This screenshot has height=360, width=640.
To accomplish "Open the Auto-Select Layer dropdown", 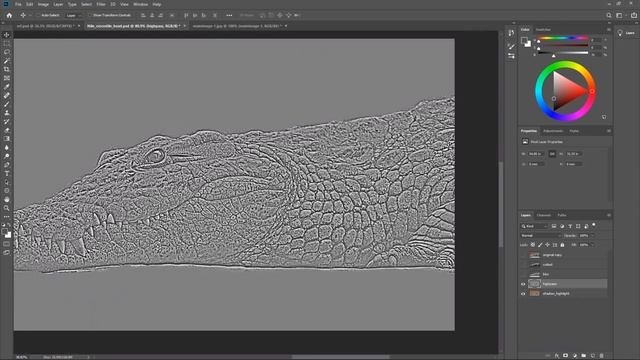I will [x=73, y=15].
